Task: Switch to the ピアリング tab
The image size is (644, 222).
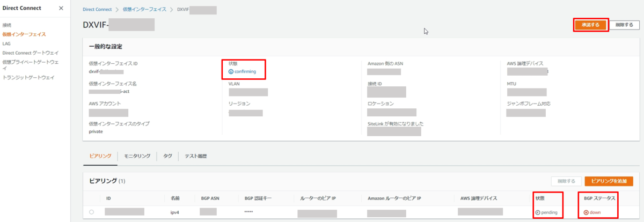Action: pyautogui.click(x=99, y=156)
